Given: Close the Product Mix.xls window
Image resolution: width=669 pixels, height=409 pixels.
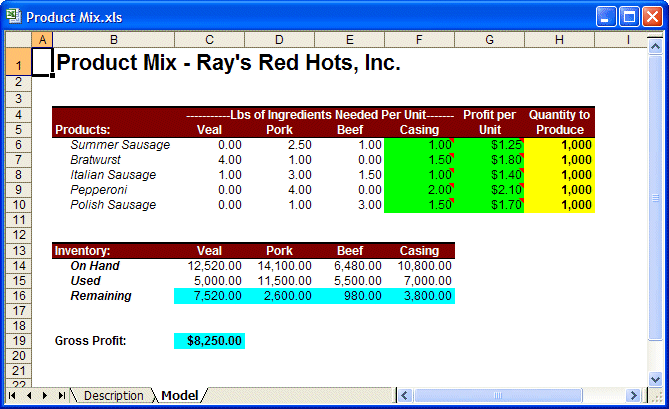Looking at the screenshot, I should (x=652, y=17).
